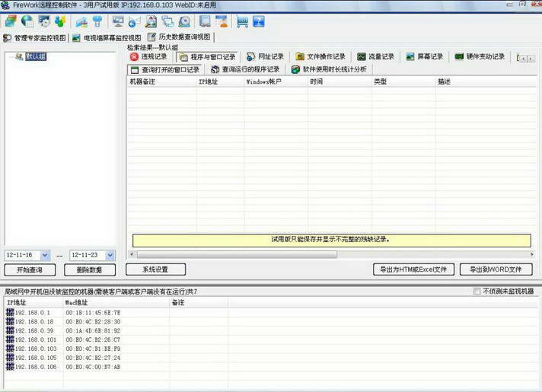Open the start date 12-11-16 dropdown
The width and height of the screenshot is (542, 392).
(45, 255)
